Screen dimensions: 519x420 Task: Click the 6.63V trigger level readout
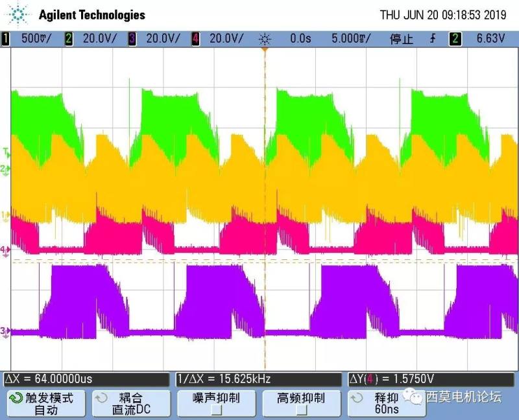(x=490, y=39)
